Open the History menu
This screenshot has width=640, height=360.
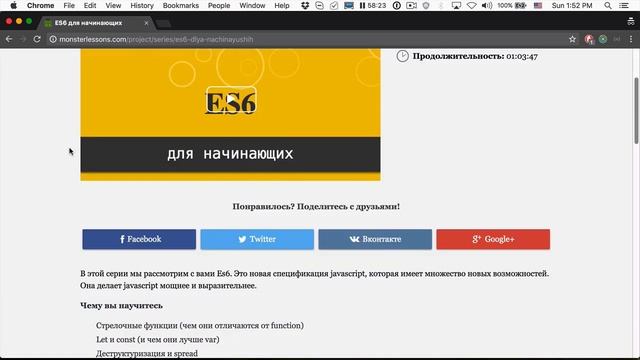click(142, 5)
